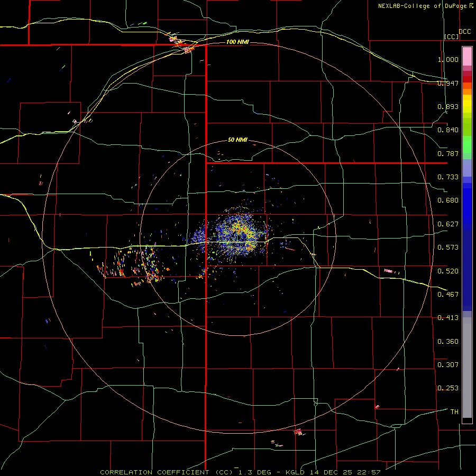Click the 0.413 scale value
Image resolution: width=476 pixels, height=476 pixels.
(448, 318)
